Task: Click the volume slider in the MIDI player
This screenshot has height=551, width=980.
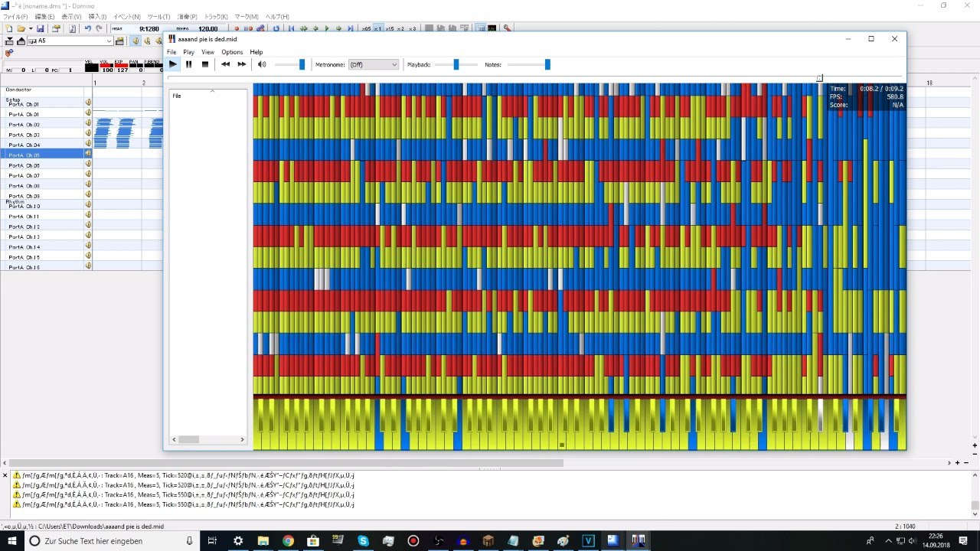Action: click(289, 64)
